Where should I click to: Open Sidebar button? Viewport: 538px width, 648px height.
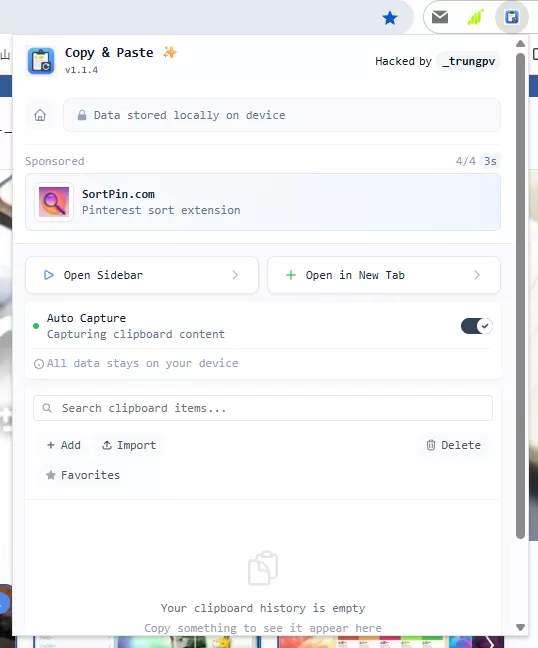[142, 275]
